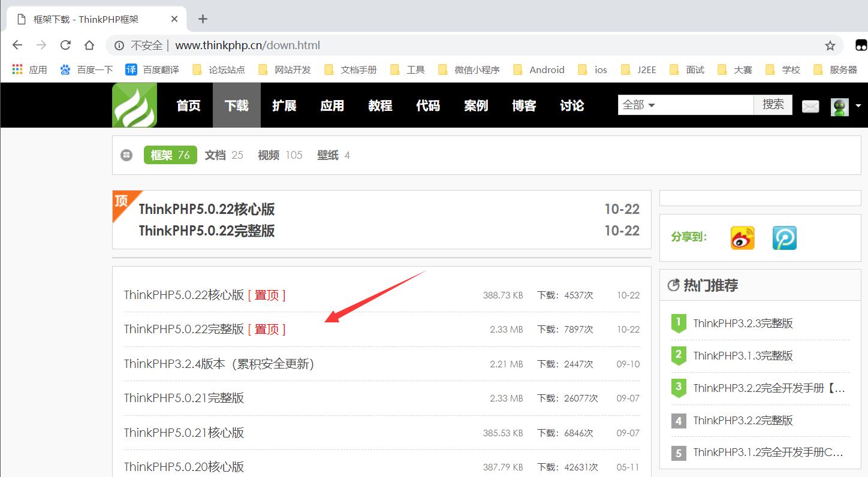Click the site search input field
The image size is (868, 477).
[706, 105]
